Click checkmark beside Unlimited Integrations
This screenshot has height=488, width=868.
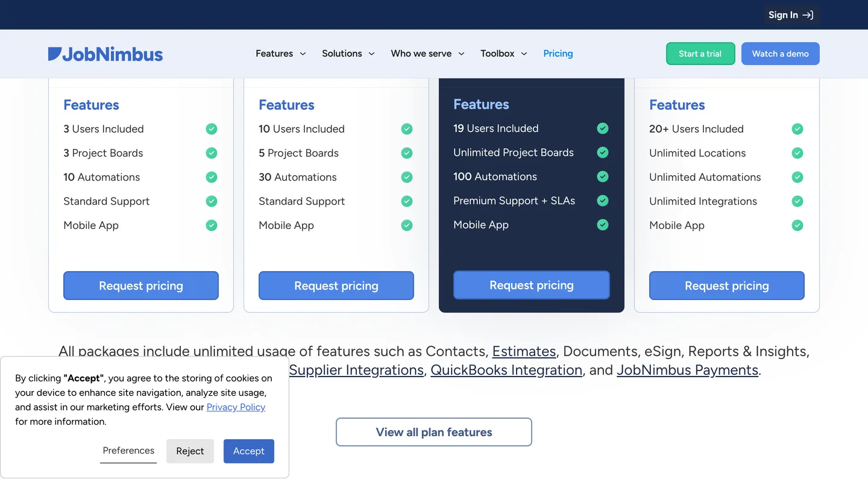(x=797, y=201)
